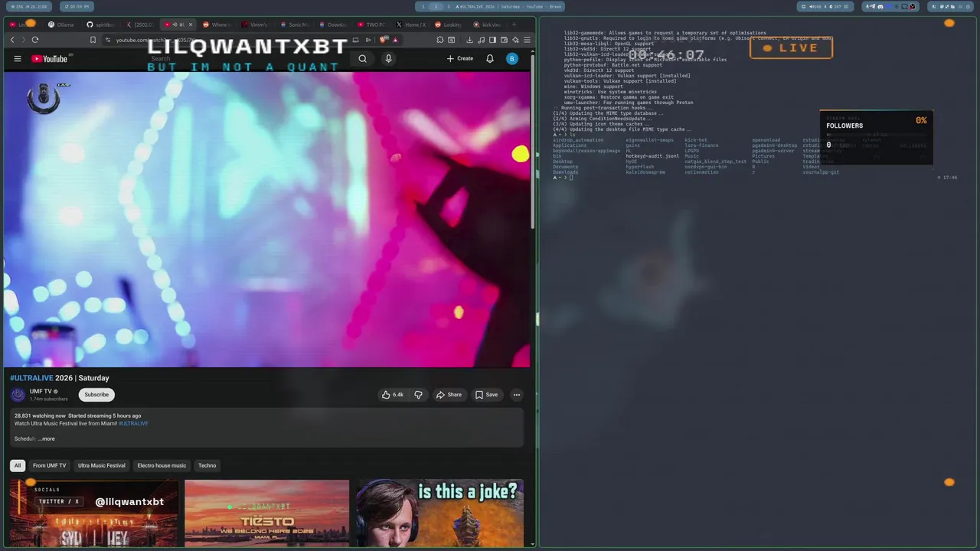Open YouTube account avatar menu

click(x=512, y=59)
